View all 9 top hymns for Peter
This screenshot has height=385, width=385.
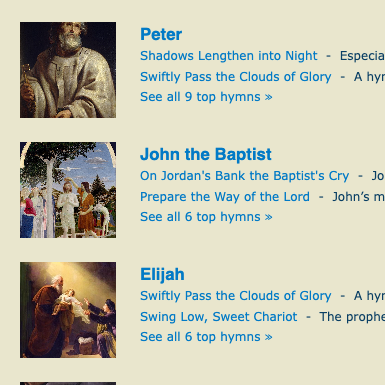point(206,97)
